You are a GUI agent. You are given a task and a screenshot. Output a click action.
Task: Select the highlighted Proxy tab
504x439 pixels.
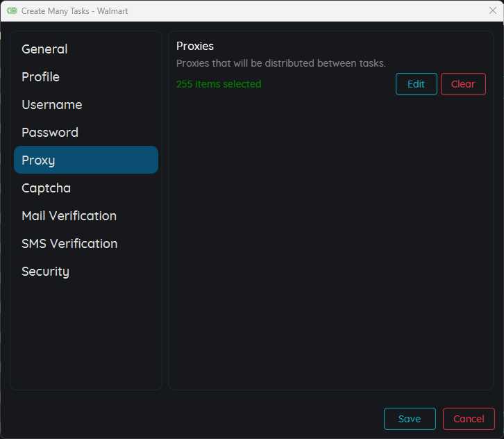click(x=85, y=160)
